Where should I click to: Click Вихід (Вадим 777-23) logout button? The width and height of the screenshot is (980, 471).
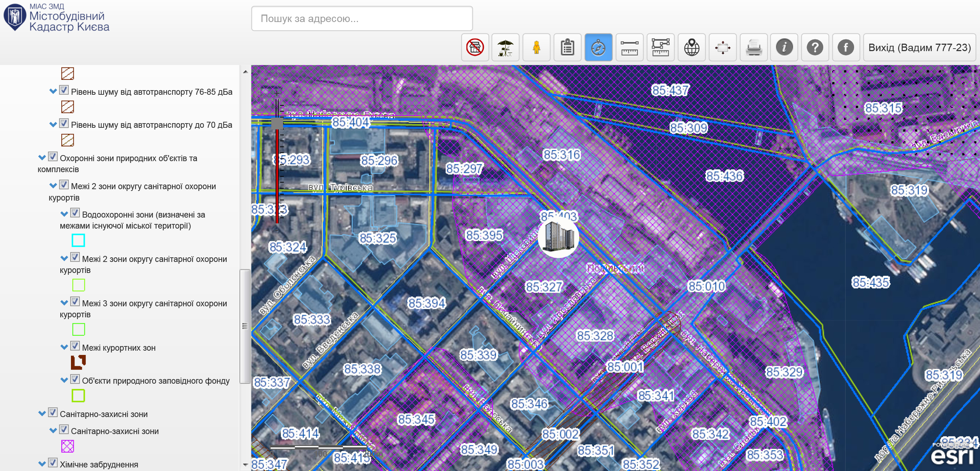[919, 48]
